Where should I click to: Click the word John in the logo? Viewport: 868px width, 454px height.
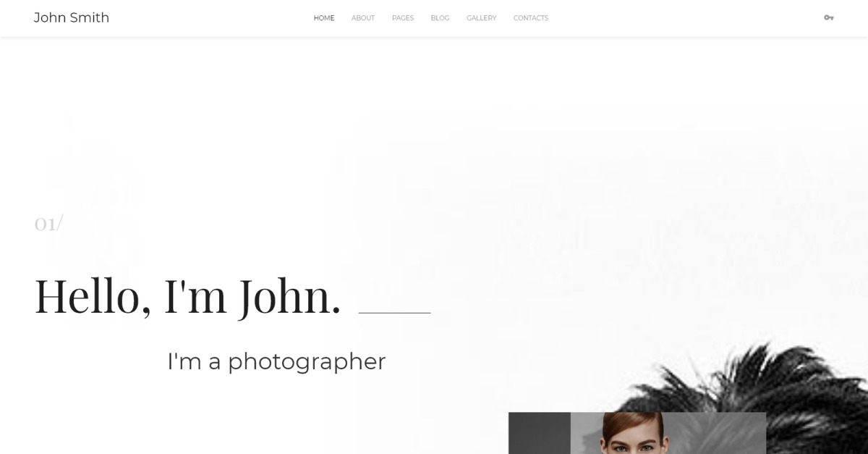click(50, 17)
